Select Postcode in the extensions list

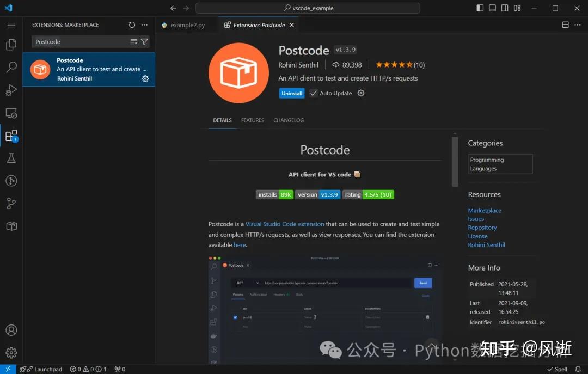(x=89, y=69)
